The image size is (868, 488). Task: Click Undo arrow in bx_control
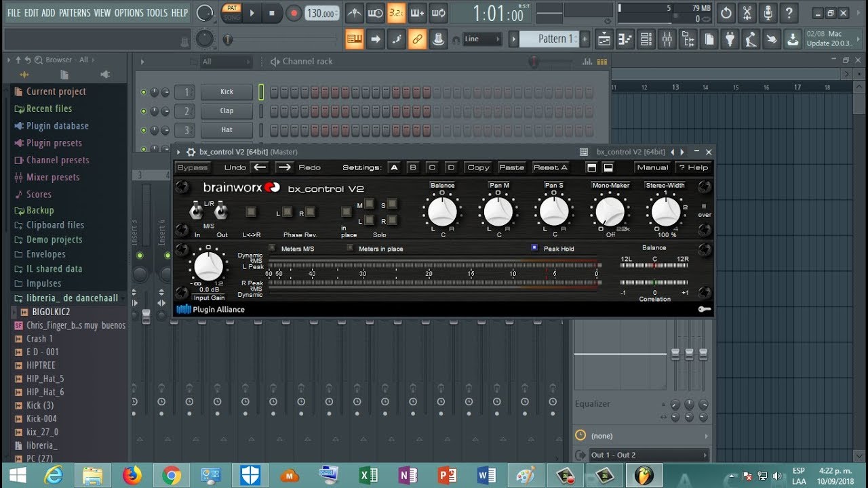260,167
